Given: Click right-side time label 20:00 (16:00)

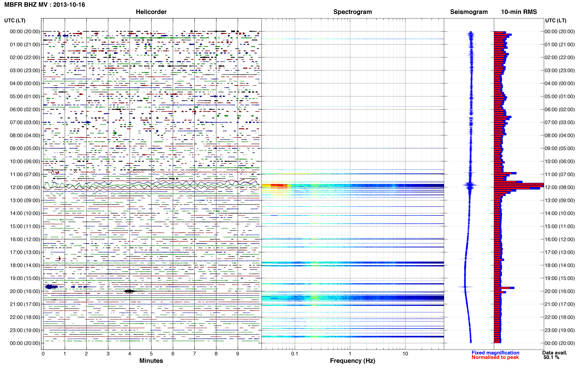Looking at the screenshot, I should pyautogui.click(x=560, y=291).
